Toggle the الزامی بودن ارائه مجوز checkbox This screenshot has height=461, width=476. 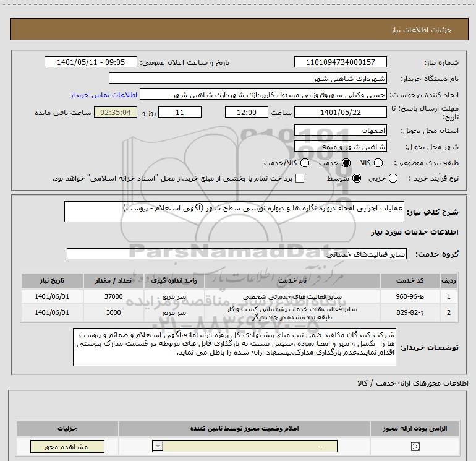pyautogui.click(x=415, y=446)
